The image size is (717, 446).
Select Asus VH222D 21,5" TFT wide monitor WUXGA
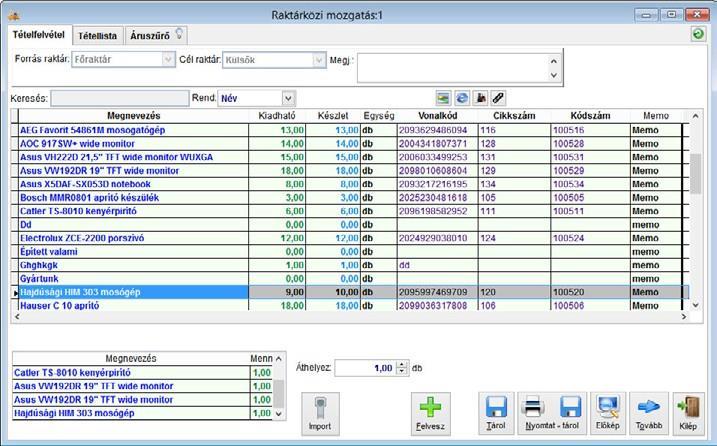350,157
